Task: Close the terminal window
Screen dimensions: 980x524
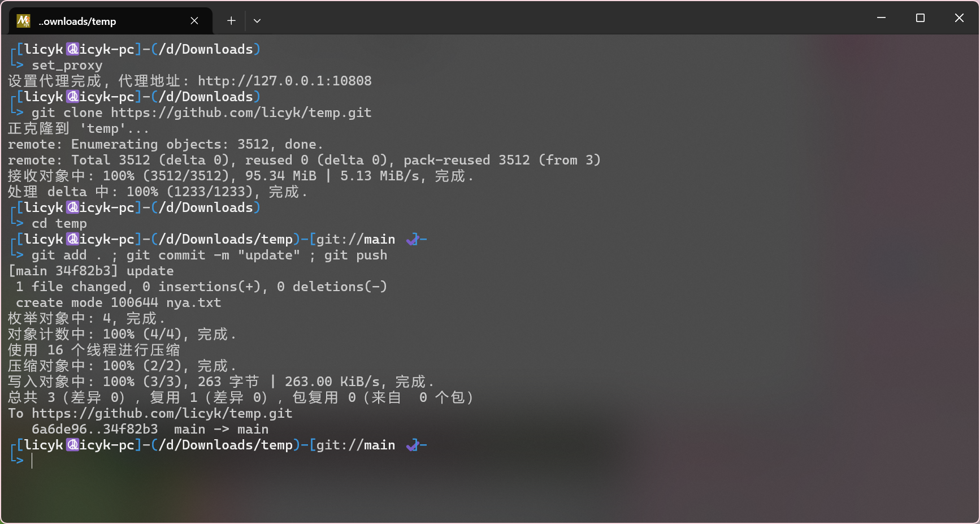Action: tap(959, 18)
